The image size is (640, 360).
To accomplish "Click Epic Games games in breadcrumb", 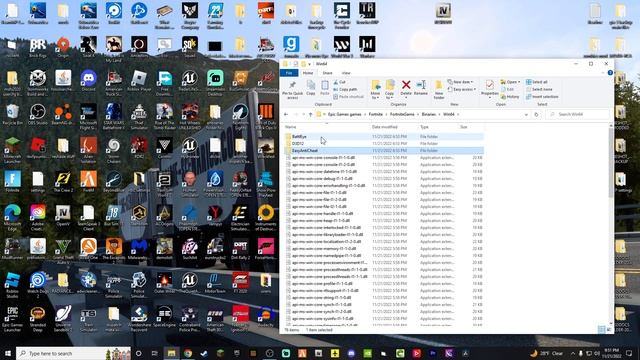I will 345,114.
